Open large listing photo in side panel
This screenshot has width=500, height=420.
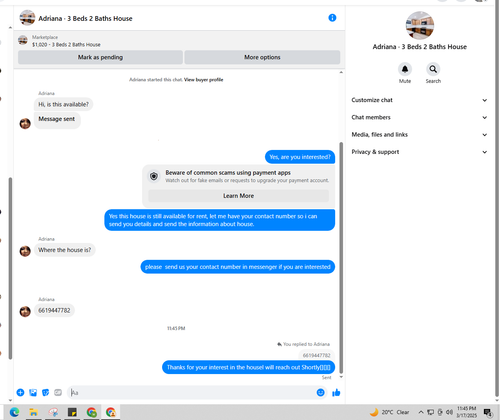[x=420, y=25]
